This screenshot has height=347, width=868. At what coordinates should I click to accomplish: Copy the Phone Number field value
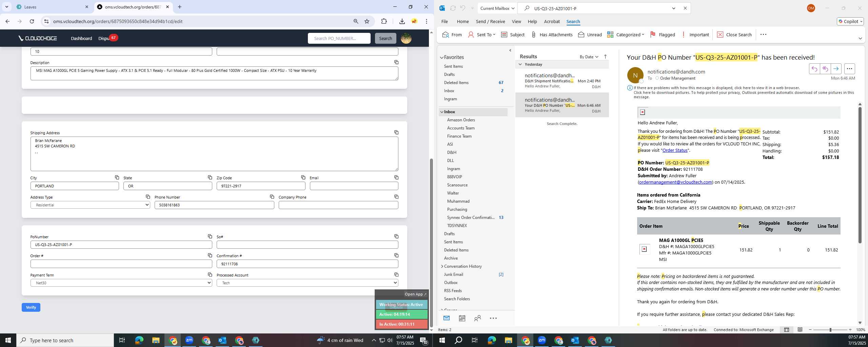click(x=272, y=197)
